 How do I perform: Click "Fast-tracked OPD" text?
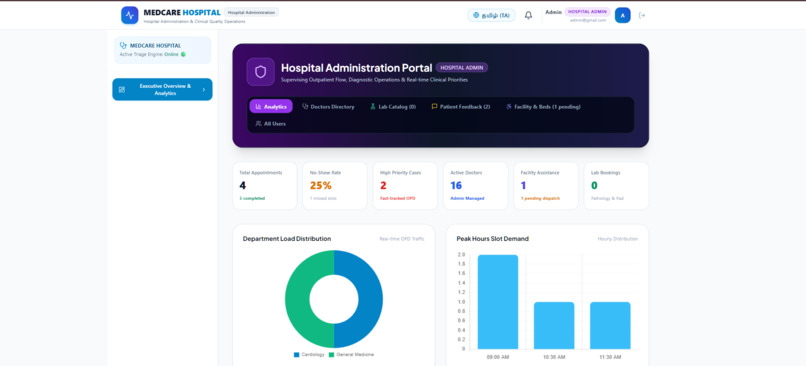pyautogui.click(x=398, y=198)
